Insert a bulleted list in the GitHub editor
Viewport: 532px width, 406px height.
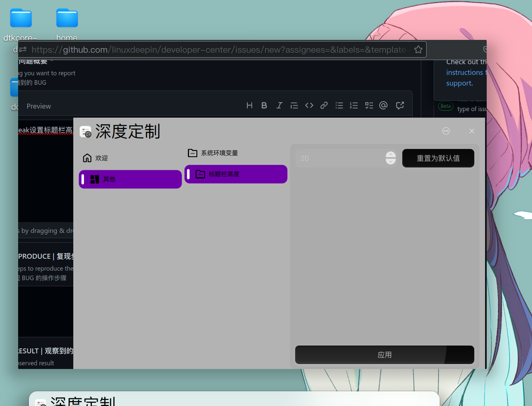click(x=339, y=105)
